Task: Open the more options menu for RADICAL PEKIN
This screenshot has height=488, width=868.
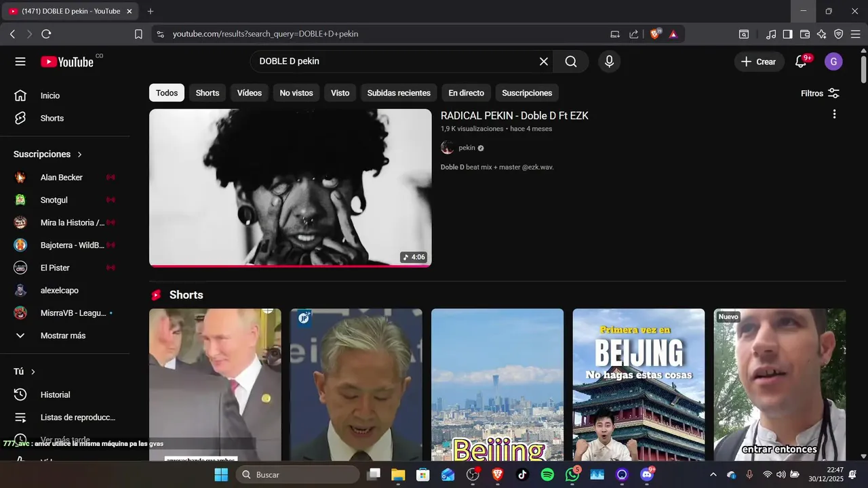Action: click(834, 115)
